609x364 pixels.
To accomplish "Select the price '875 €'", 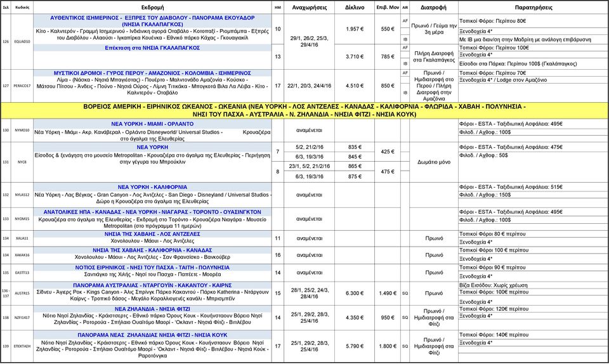I will tap(355, 176).
